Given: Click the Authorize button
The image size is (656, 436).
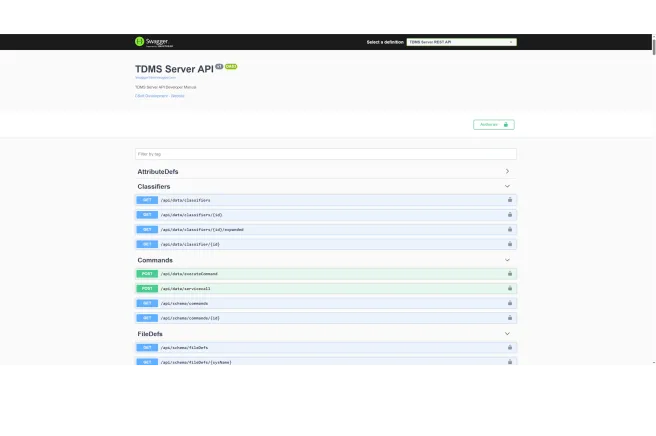Looking at the screenshot, I should click(x=494, y=125).
